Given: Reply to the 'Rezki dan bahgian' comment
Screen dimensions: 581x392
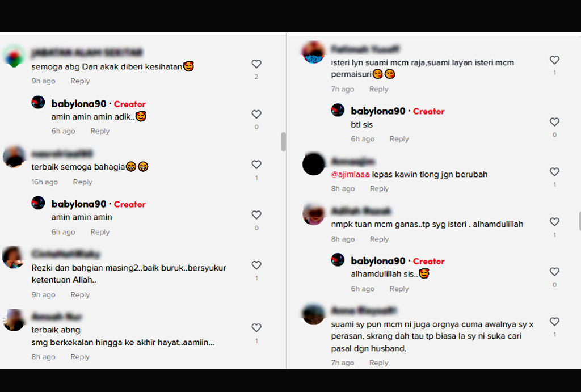Looking at the screenshot, I should click(x=80, y=294).
